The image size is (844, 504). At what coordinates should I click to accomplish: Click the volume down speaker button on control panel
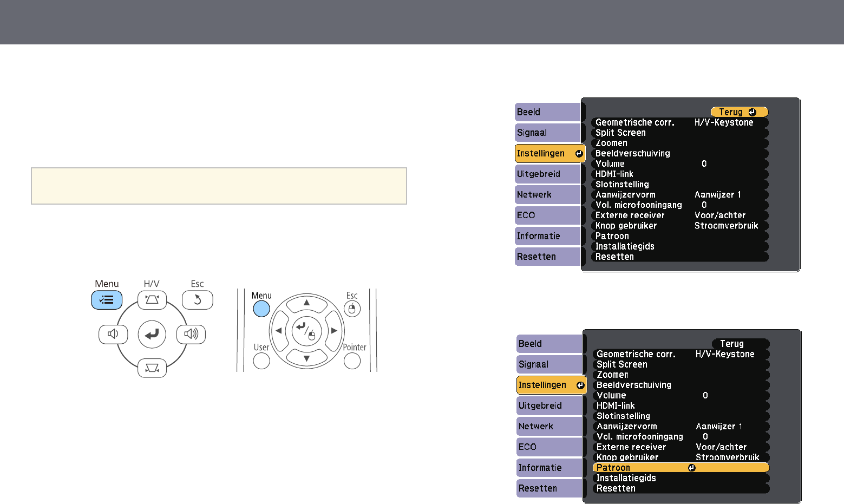[x=113, y=334]
